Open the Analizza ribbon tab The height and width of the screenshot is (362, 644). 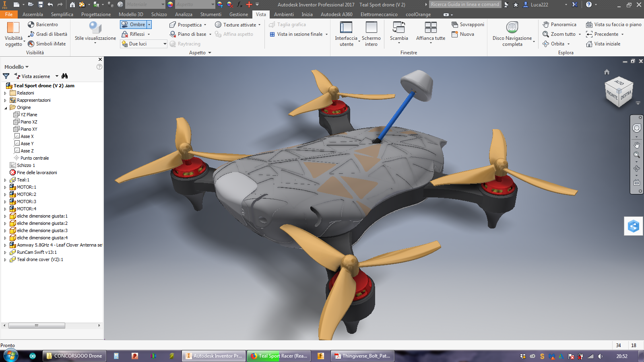point(184,14)
